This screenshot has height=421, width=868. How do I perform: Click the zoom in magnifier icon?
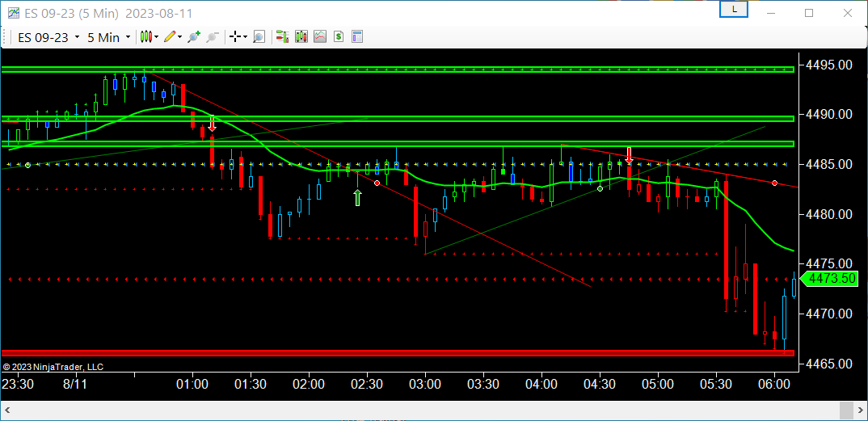coord(194,37)
